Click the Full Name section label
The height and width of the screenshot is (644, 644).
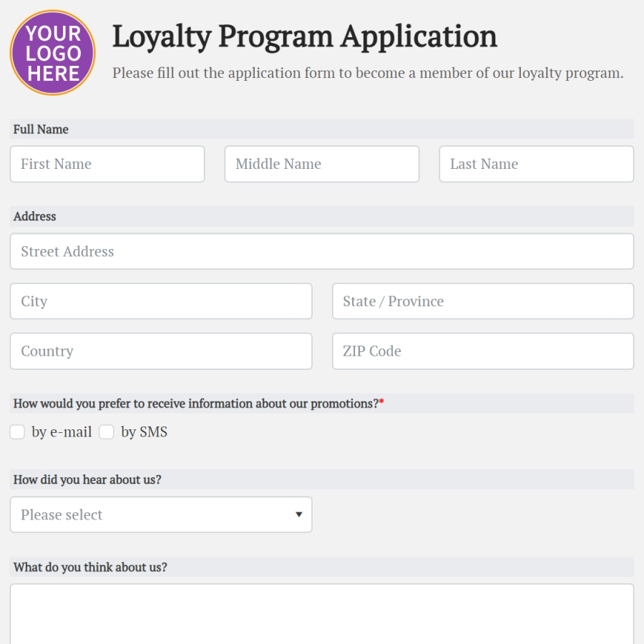point(41,130)
